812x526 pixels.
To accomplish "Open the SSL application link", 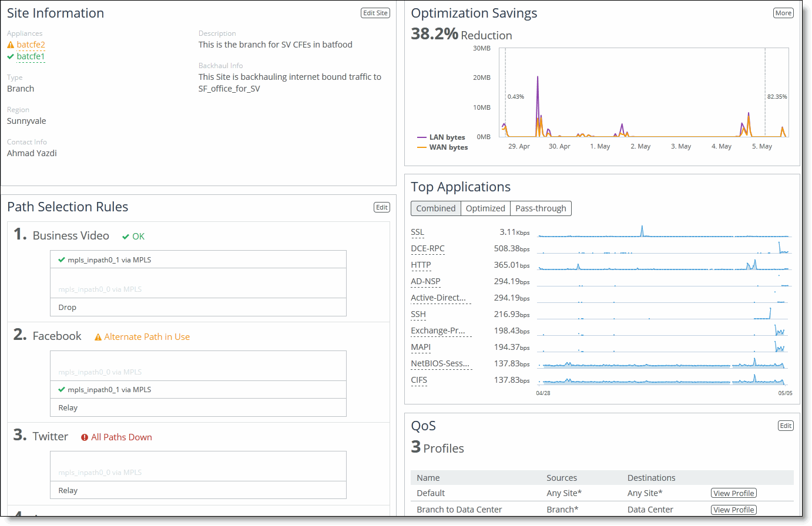I will (x=417, y=232).
